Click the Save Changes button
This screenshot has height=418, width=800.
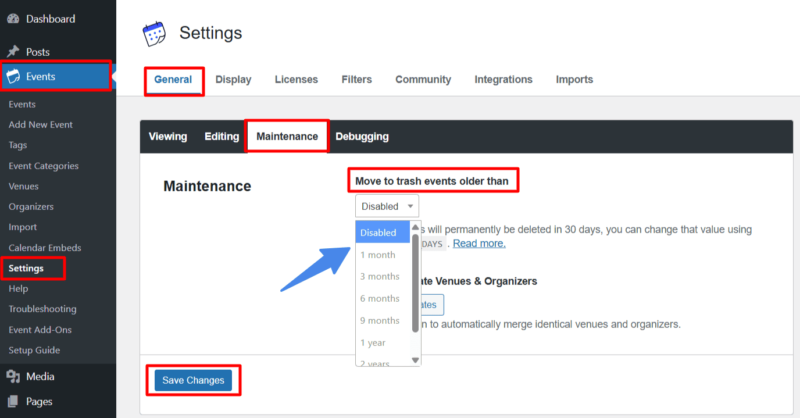[193, 380]
